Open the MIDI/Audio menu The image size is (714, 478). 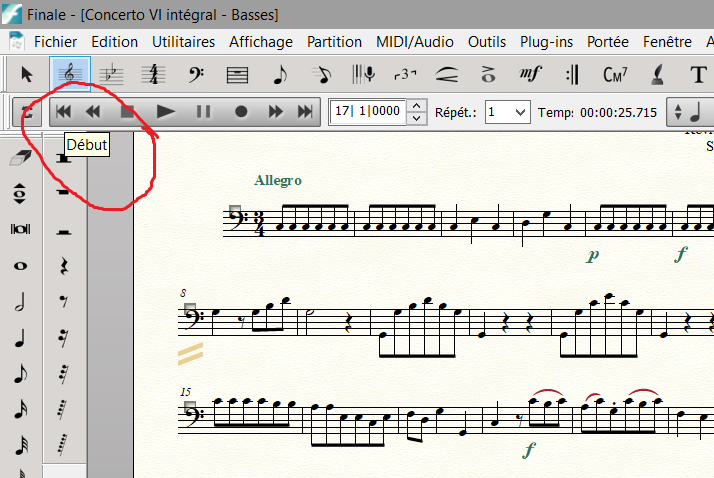pyautogui.click(x=414, y=41)
